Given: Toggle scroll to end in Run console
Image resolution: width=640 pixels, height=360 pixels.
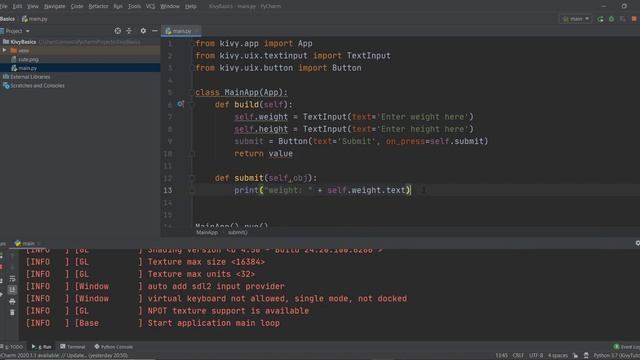Looking at the screenshot, I should coord(12,290).
